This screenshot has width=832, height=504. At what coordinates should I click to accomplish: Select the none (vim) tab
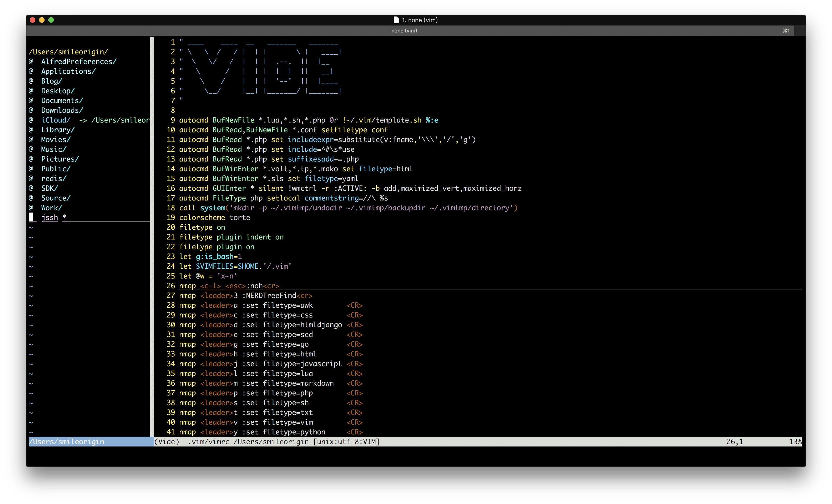[404, 31]
